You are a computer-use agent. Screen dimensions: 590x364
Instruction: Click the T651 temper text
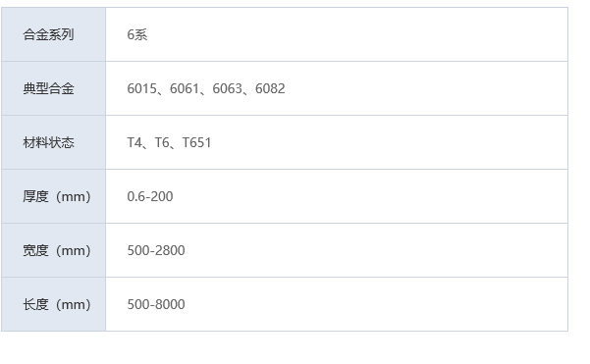[x=196, y=142]
